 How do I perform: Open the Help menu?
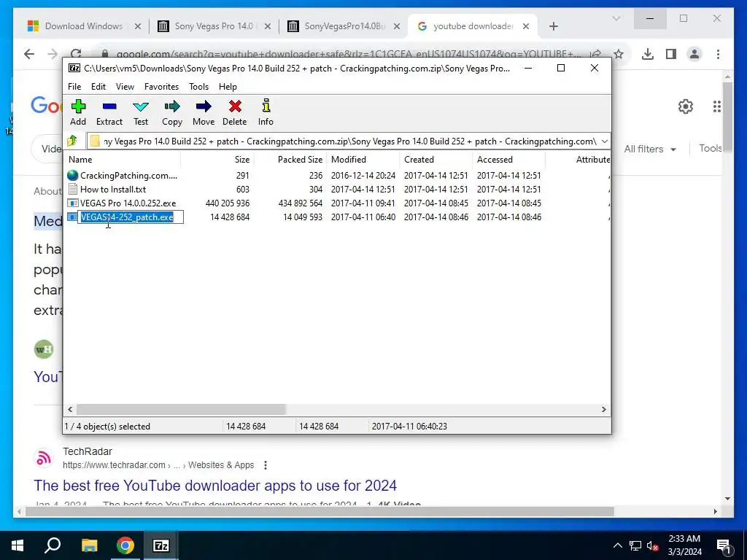click(x=228, y=87)
